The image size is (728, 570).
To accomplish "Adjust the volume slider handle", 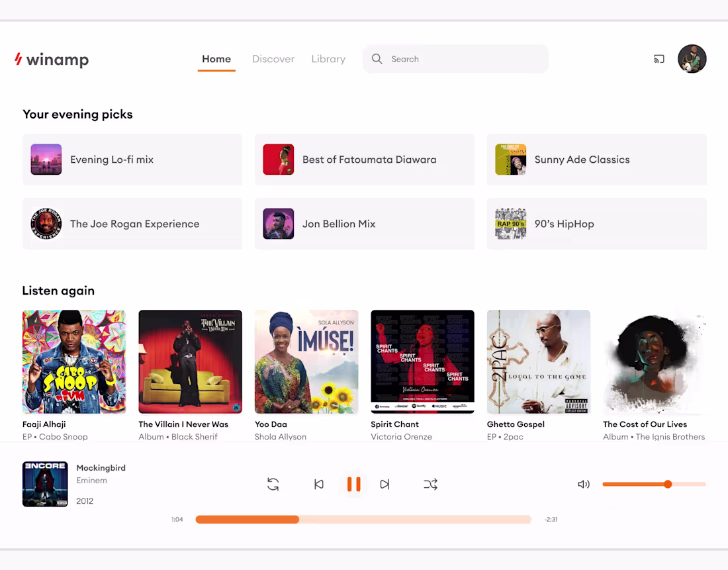I will (668, 484).
